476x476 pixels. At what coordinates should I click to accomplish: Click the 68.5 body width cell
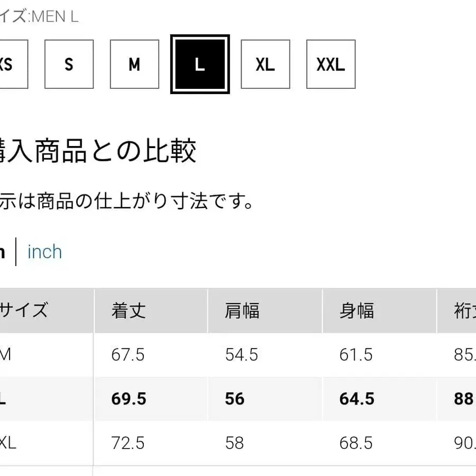[356, 442]
